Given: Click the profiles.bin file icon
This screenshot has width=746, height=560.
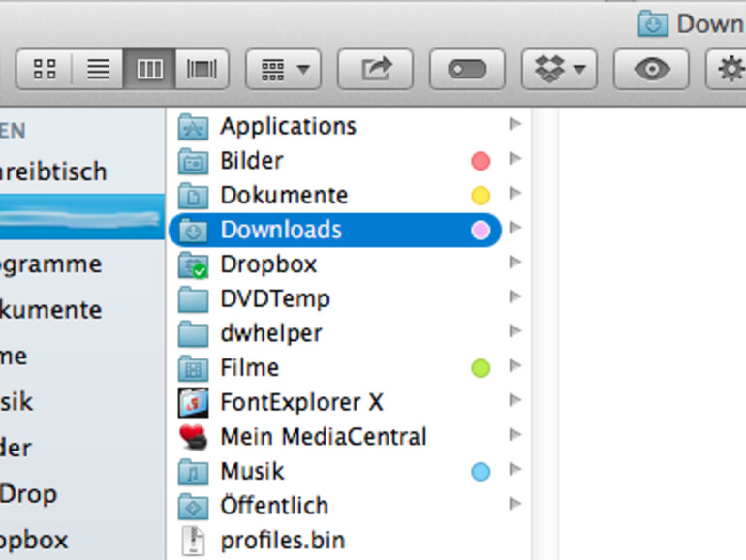Looking at the screenshot, I should tap(193, 541).
